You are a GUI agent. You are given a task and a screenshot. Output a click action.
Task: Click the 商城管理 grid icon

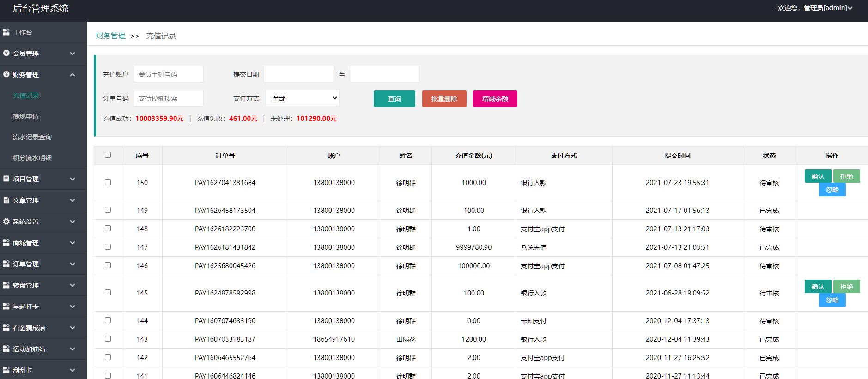(x=6, y=243)
